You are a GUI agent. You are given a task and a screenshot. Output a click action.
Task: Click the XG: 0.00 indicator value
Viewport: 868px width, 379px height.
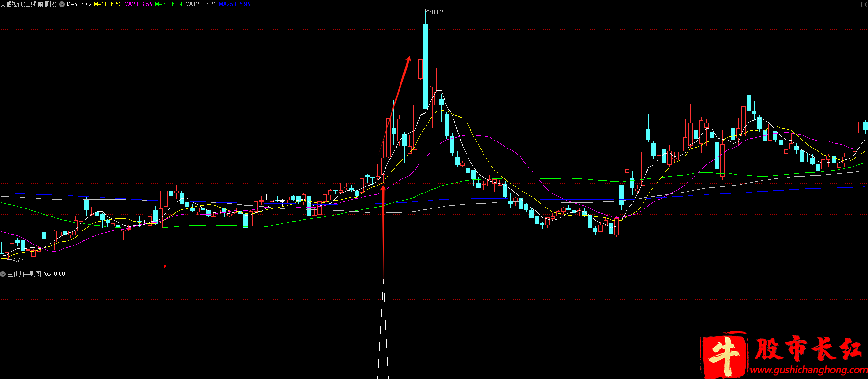click(54, 274)
